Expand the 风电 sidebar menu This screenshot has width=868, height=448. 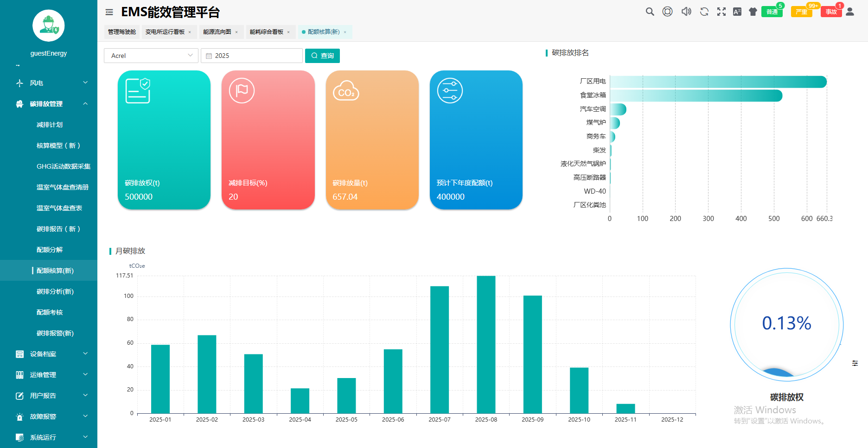(85, 83)
